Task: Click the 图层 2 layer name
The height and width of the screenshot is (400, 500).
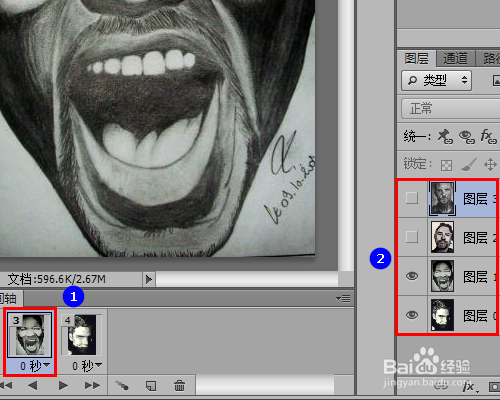Action: [480, 238]
